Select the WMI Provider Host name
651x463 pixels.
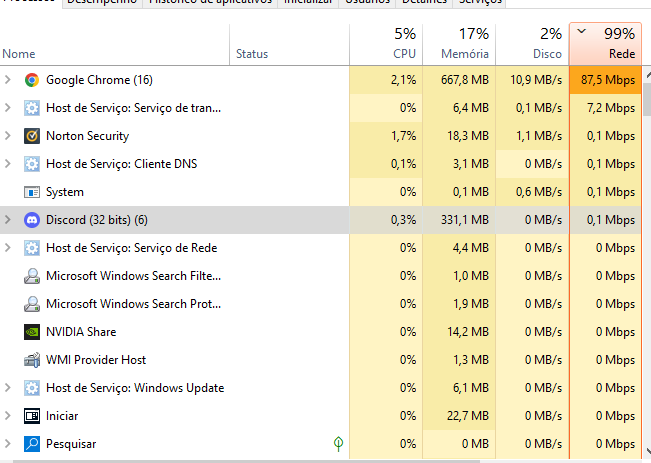tap(96, 360)
